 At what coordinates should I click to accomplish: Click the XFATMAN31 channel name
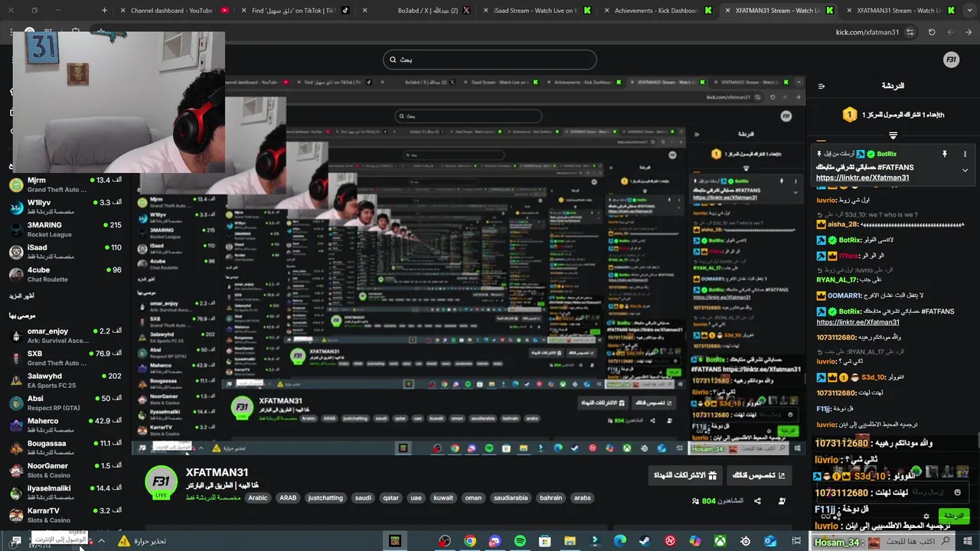[x=217, y=472]
